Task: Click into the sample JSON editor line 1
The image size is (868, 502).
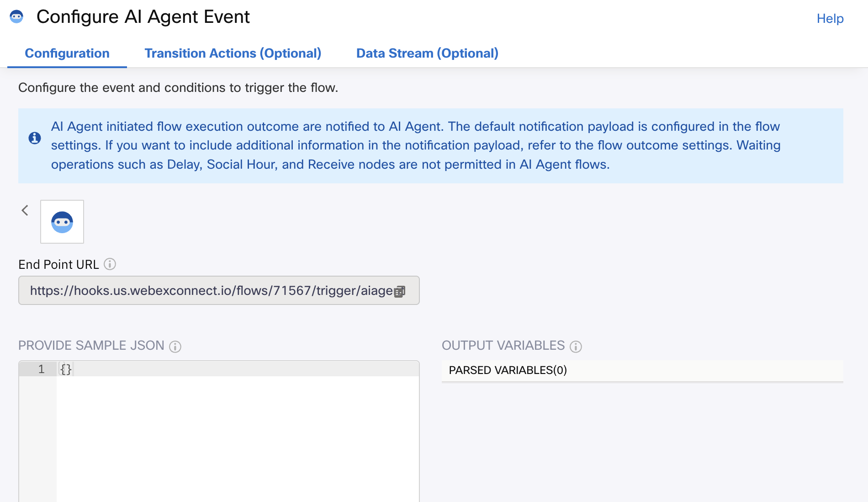Action: click(x=238, y=369)
